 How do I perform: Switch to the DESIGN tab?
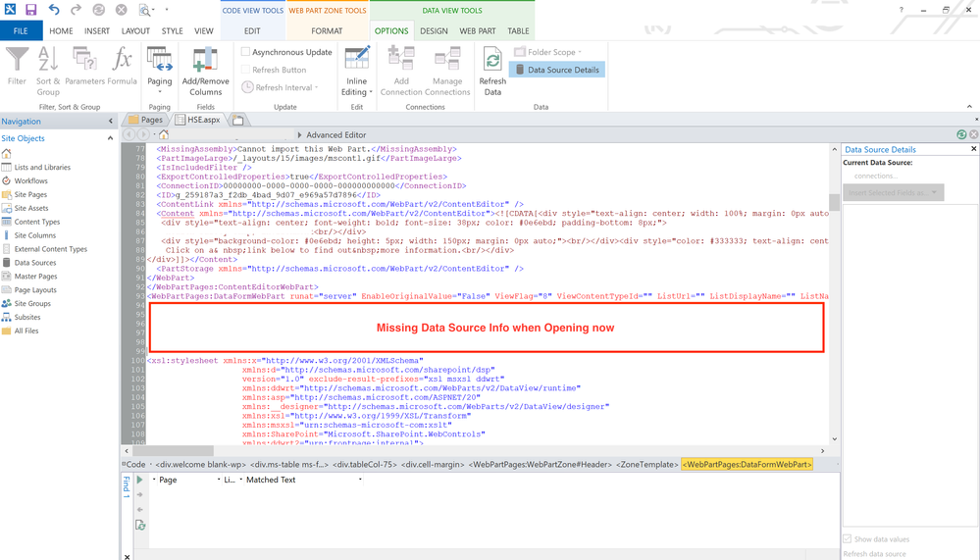coord(434,30)
